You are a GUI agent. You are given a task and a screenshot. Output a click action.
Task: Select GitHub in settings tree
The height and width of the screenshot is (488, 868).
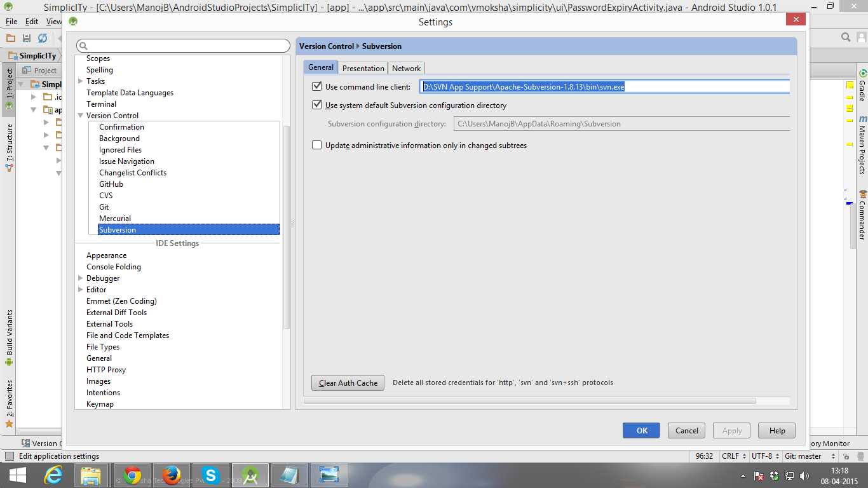pos(111,184)
